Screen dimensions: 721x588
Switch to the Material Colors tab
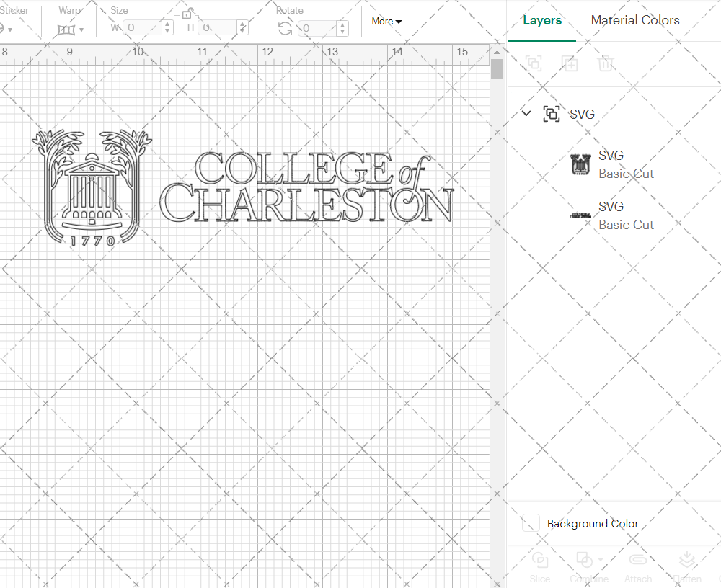[635, 20]
